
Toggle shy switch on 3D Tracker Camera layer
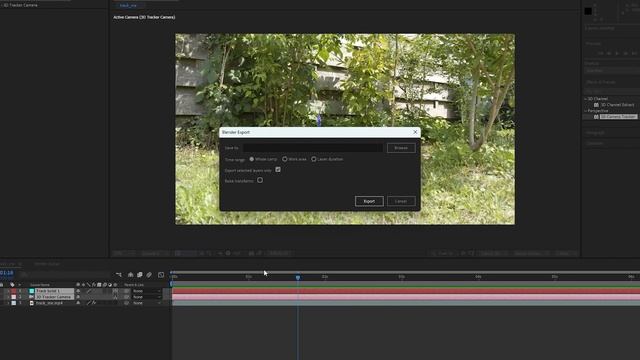click(x=78, y=297)
